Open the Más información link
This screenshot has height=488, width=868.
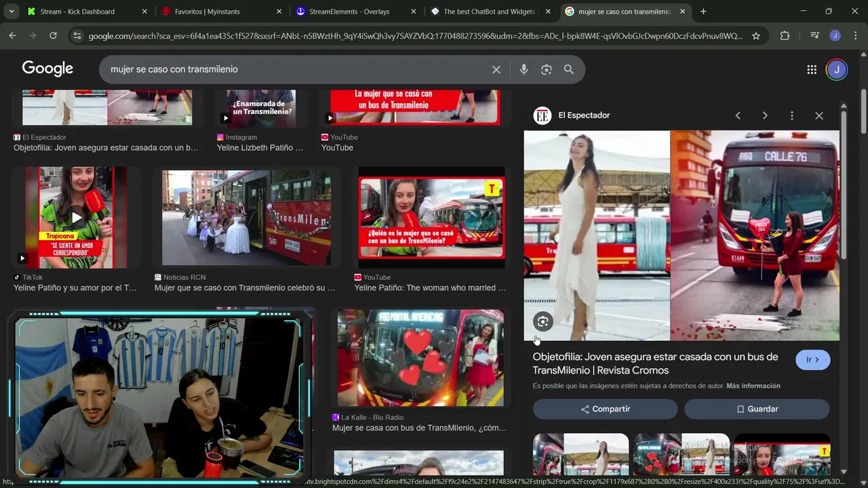point(753,386)
